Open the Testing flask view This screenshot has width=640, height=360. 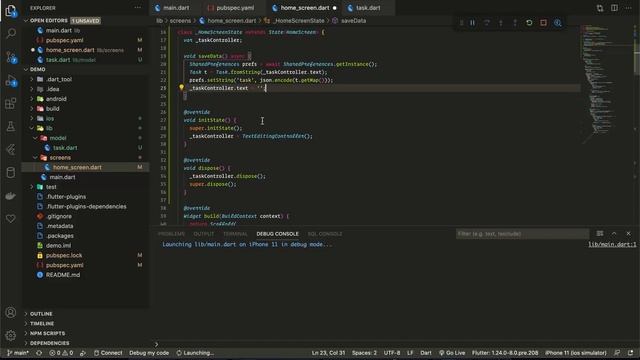coord(11,126)
